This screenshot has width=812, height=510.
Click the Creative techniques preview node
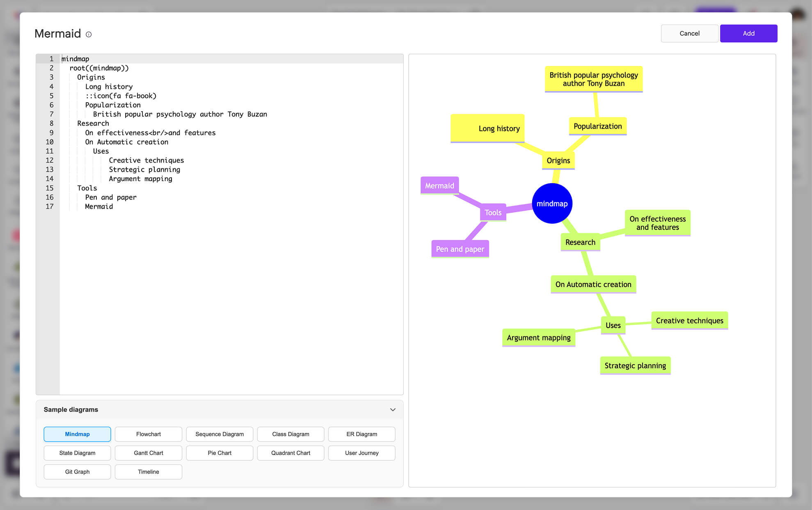pos(689,321)
